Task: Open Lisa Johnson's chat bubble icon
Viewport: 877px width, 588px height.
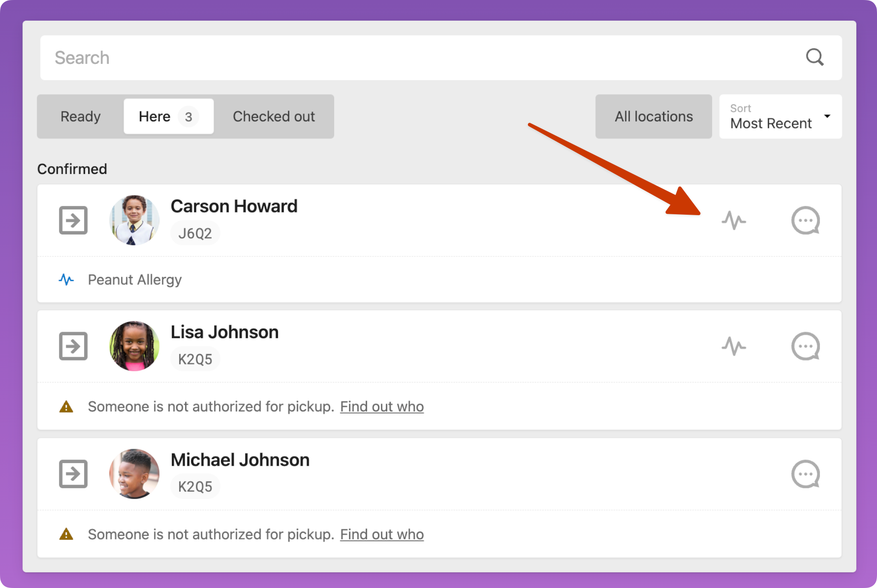Action: pos(806,346)
